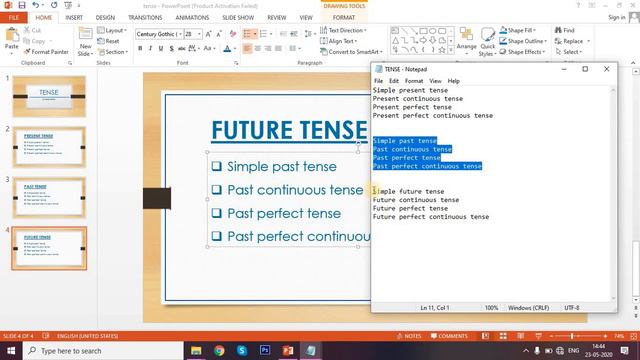Viewport: 640px width, 360px height.
Task: Expand the Layout dropdown
Action: 112,31
